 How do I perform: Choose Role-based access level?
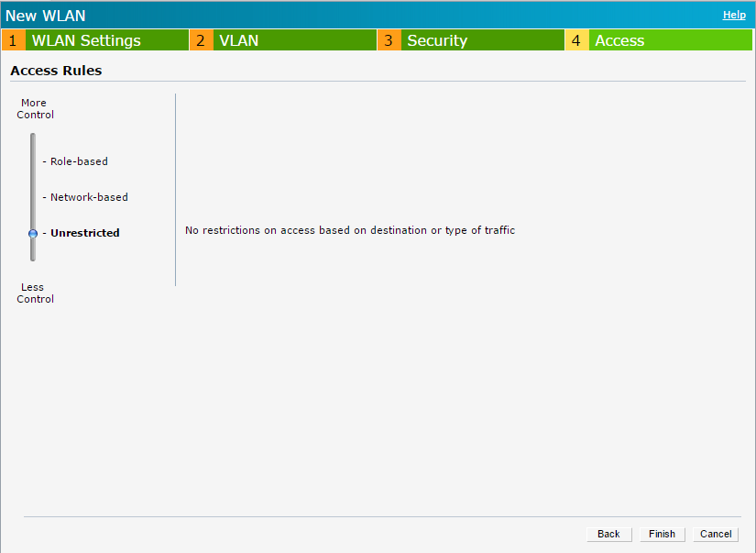(x=79, y=161)
